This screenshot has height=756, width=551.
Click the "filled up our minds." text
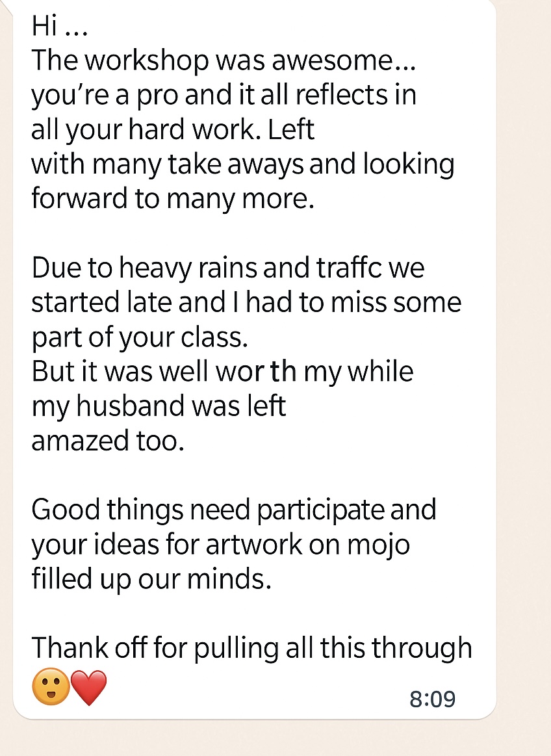151,579
